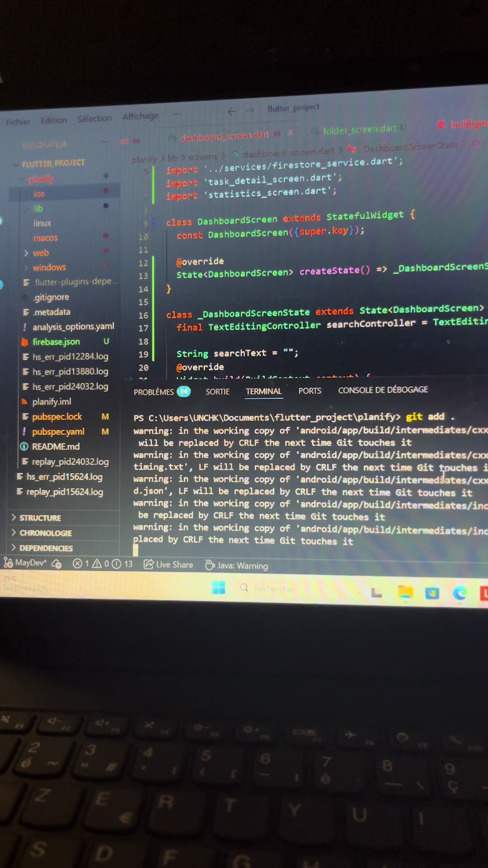Click the pubspec.lock file icon
Image resolution: width=488 pixels, height=868 pixels.
pos(25,417)
